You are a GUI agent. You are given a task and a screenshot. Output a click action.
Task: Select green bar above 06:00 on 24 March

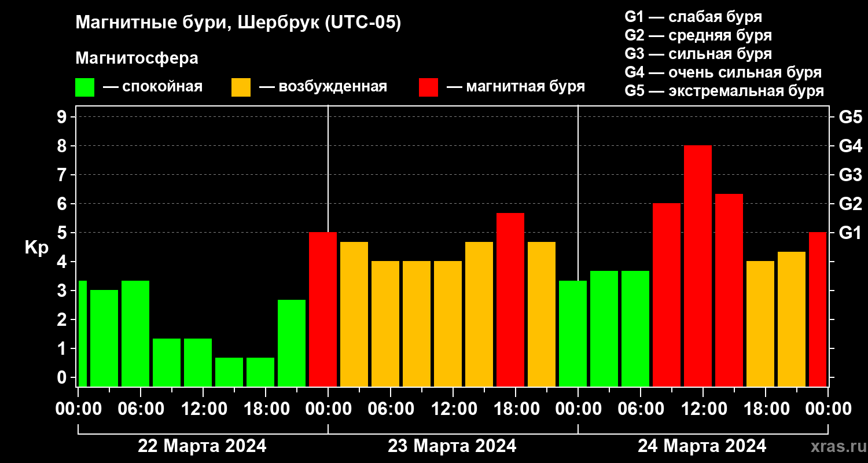[635, 329]
